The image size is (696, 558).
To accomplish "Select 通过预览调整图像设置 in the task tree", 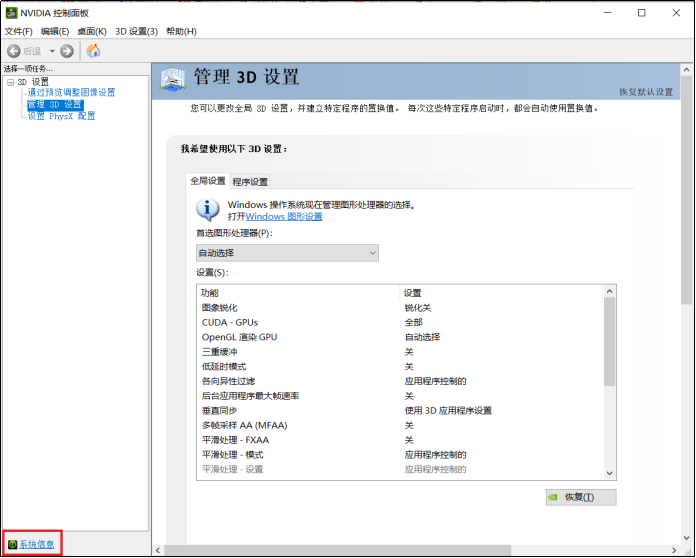I will [71, 92].
